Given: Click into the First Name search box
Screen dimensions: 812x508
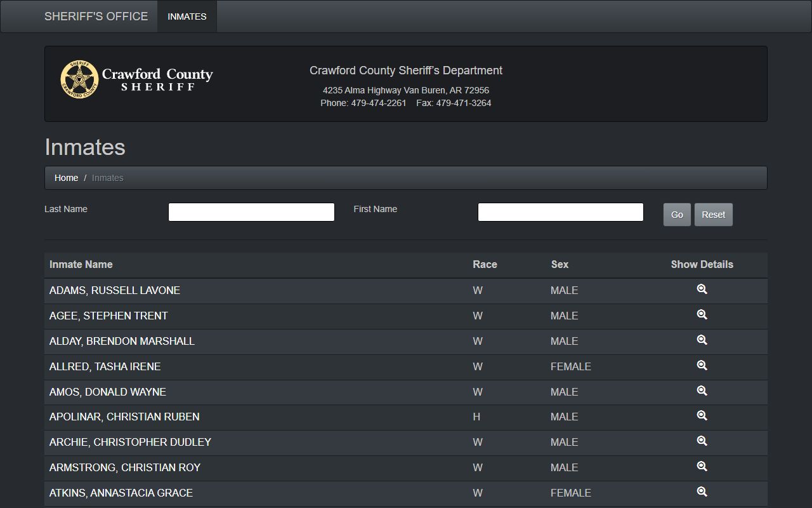Looking at the screenshot, I should tap(560, 212).
